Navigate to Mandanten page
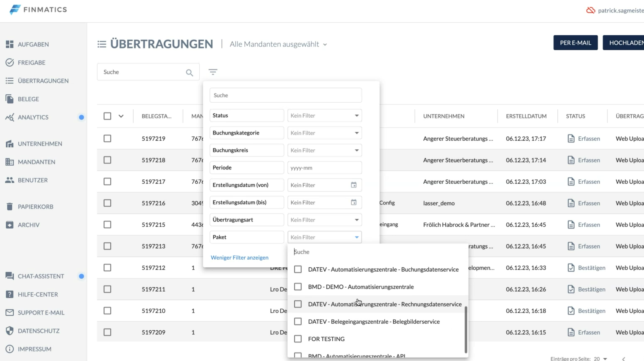This screenshot has height=361, width=644. coord(36,162)
